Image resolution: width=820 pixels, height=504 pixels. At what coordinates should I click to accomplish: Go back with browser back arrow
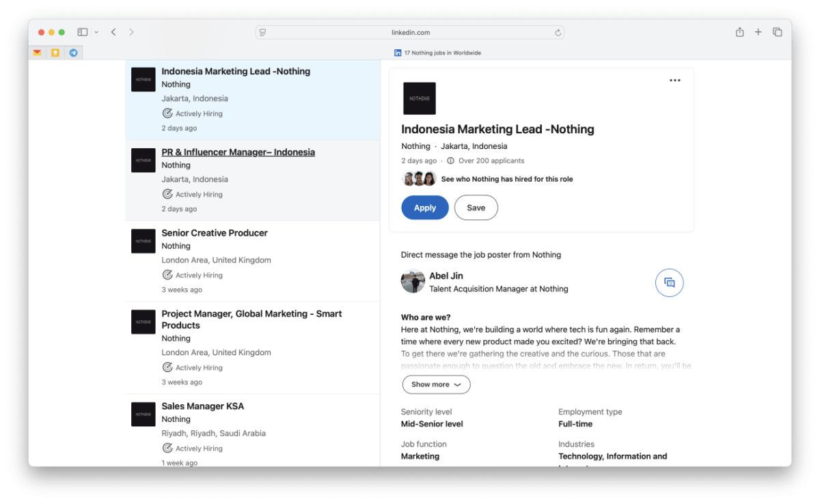113,32
